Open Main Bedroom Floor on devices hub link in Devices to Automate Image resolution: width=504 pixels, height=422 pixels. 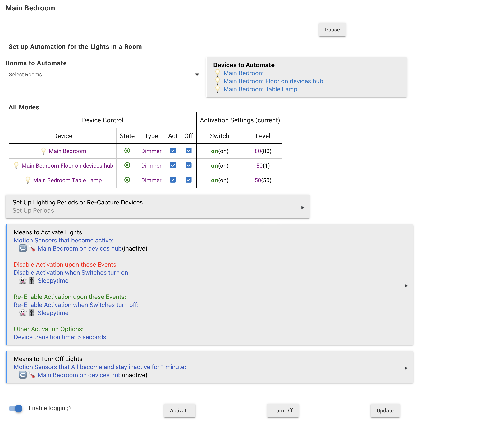point(273,81)
